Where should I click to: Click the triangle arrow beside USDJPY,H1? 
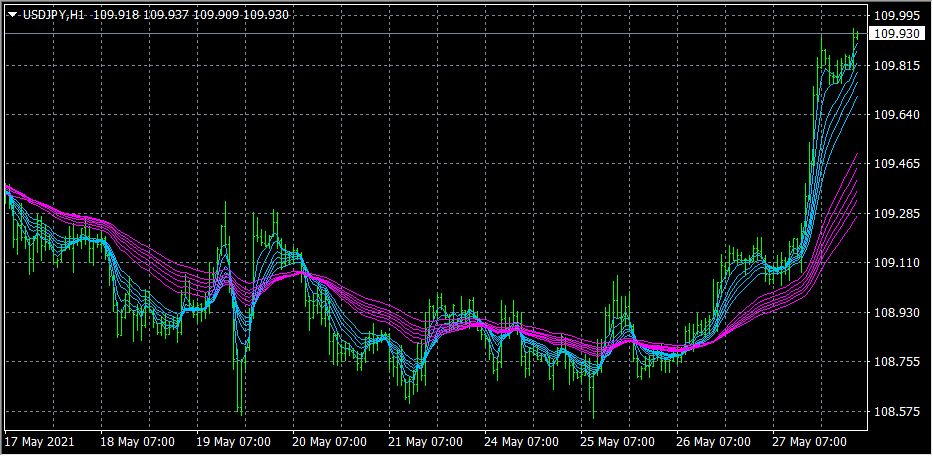(12, 15)
